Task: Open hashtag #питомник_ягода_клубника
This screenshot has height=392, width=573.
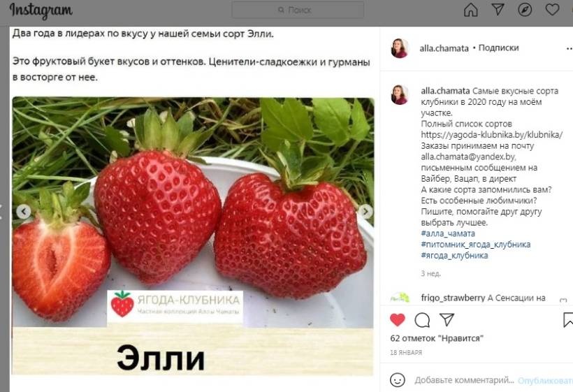Action: [x=475, y=245]
